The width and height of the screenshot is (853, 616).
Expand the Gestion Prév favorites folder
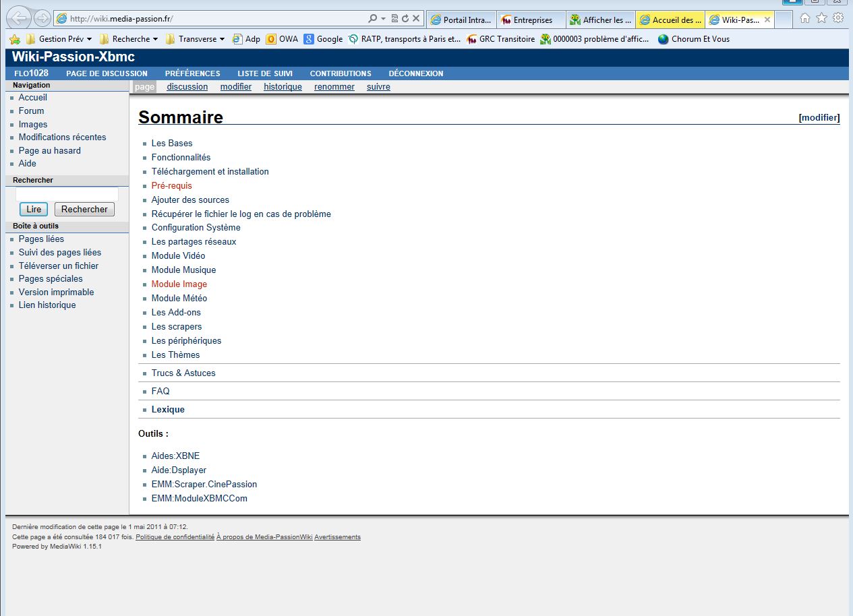(x=59, y=39)
